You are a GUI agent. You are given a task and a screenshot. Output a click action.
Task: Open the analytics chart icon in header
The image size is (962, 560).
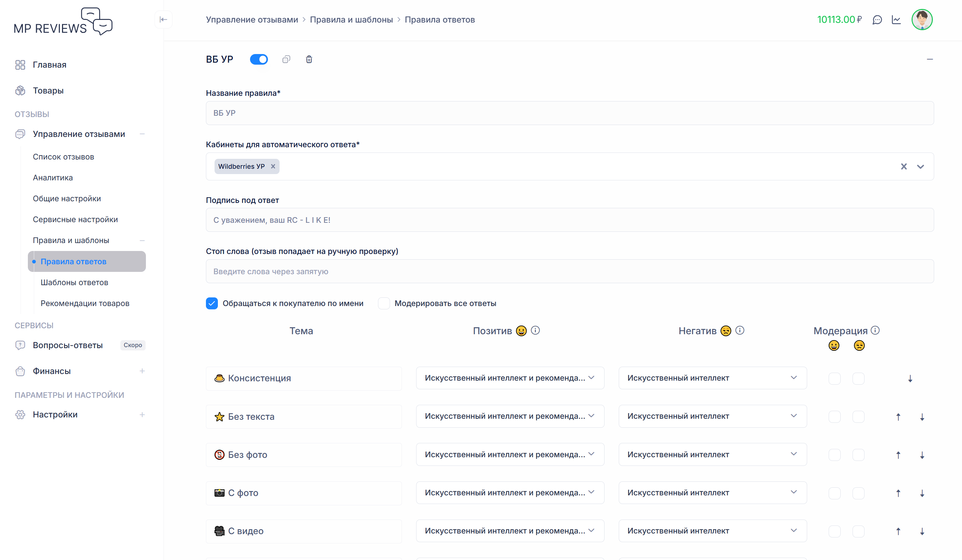[x=896, y=20]
